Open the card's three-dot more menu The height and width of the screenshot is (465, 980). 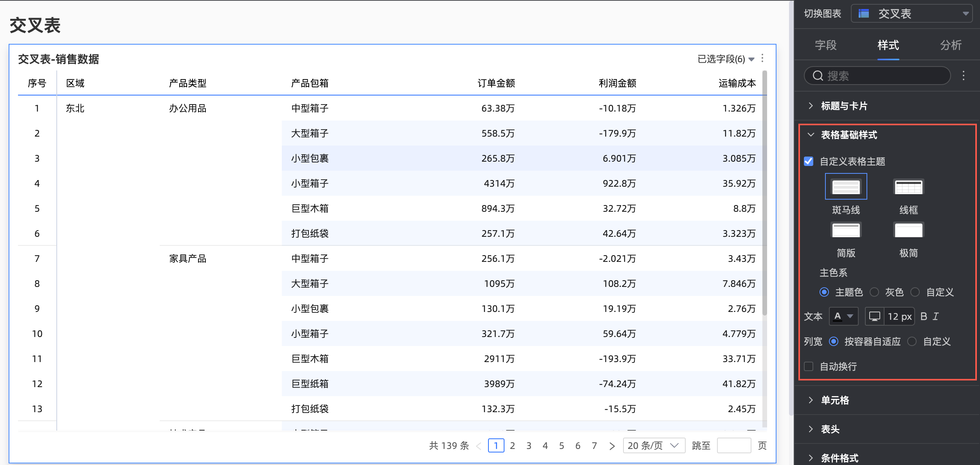tap(762, 58)
